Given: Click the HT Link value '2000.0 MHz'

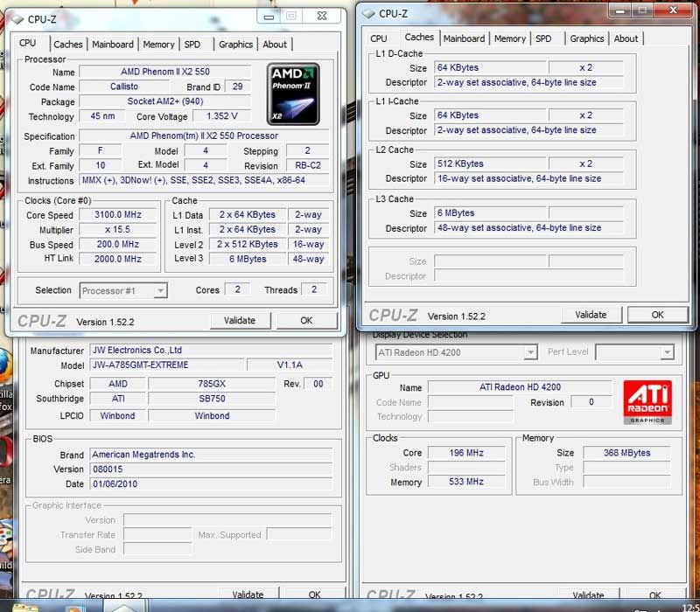Looking at the screenshot, I should coord(118,259).
